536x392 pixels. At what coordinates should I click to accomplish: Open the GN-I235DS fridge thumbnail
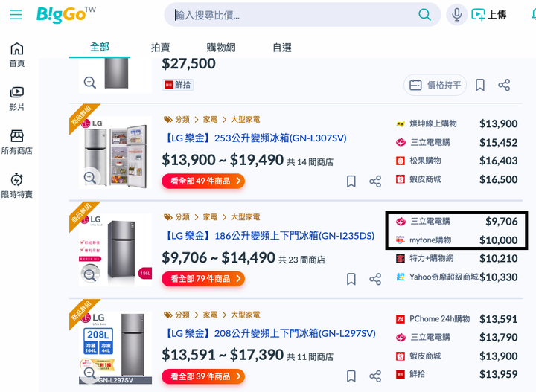click(x=115, y=250)
